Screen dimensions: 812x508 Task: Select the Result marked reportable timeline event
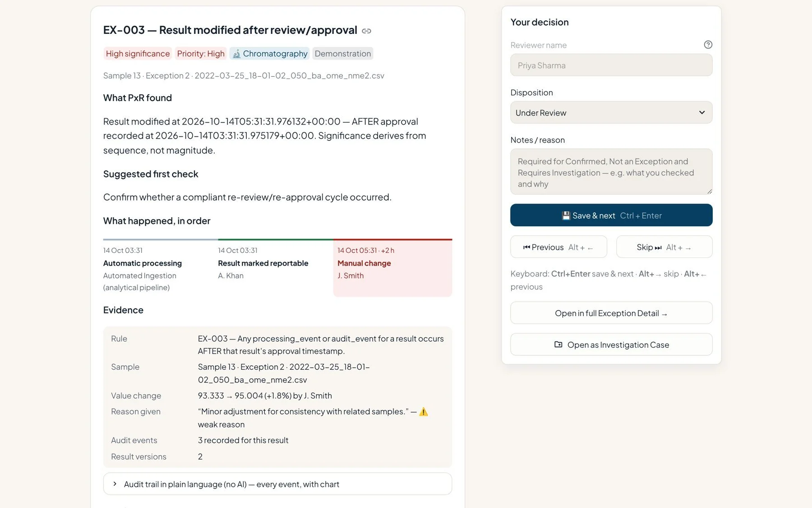(275, 268)
